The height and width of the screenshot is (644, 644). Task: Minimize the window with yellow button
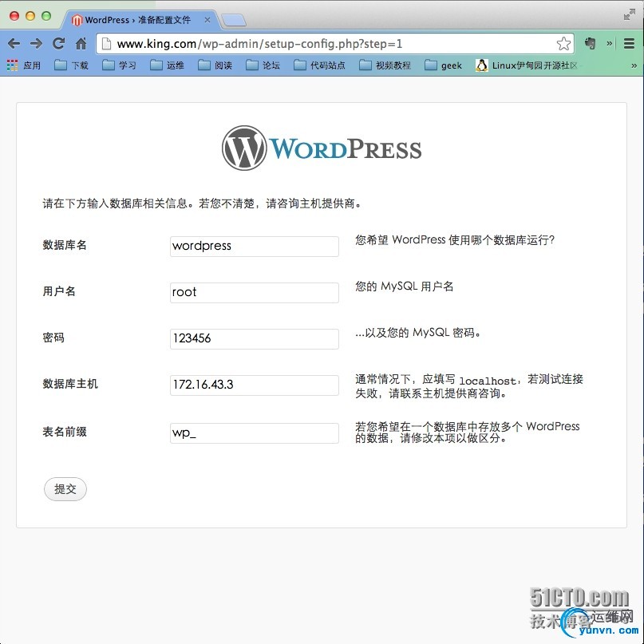(30, 16)
